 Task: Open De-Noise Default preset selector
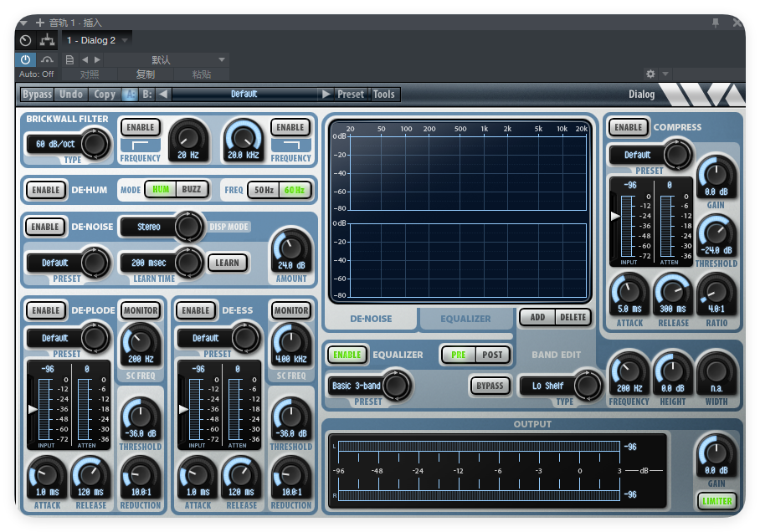[x=69, y=263]
